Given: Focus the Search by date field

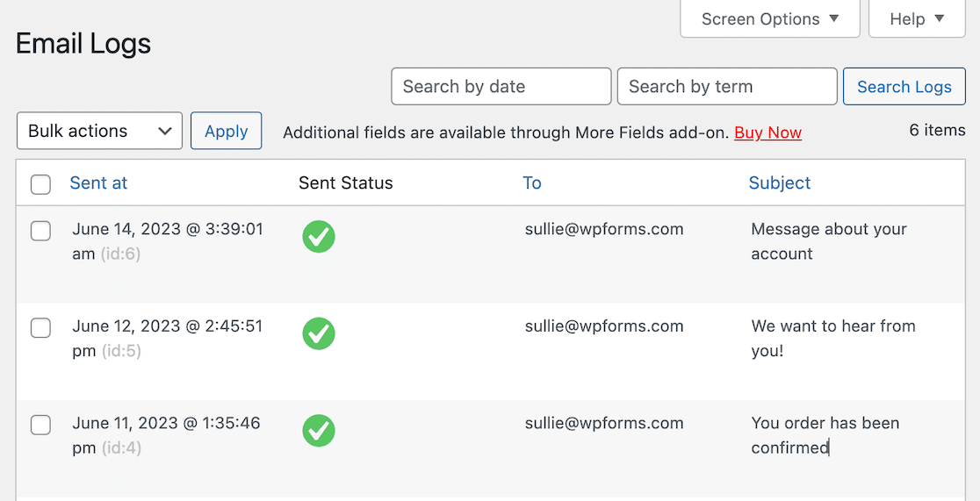Looking at the screenshot, I should coord(501,87).
